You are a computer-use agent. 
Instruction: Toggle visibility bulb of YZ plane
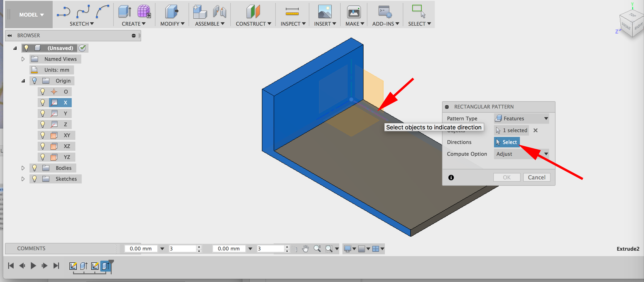point(43,157)
